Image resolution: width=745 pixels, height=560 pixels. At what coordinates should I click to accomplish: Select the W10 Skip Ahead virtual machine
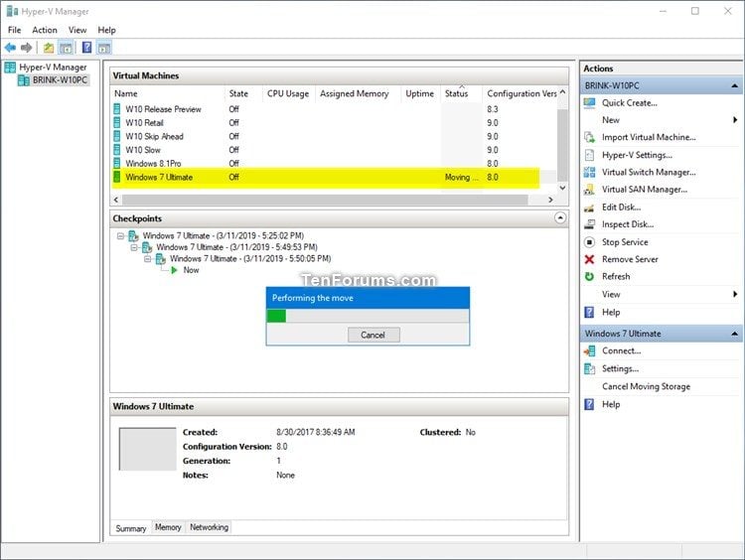[154, 136]
